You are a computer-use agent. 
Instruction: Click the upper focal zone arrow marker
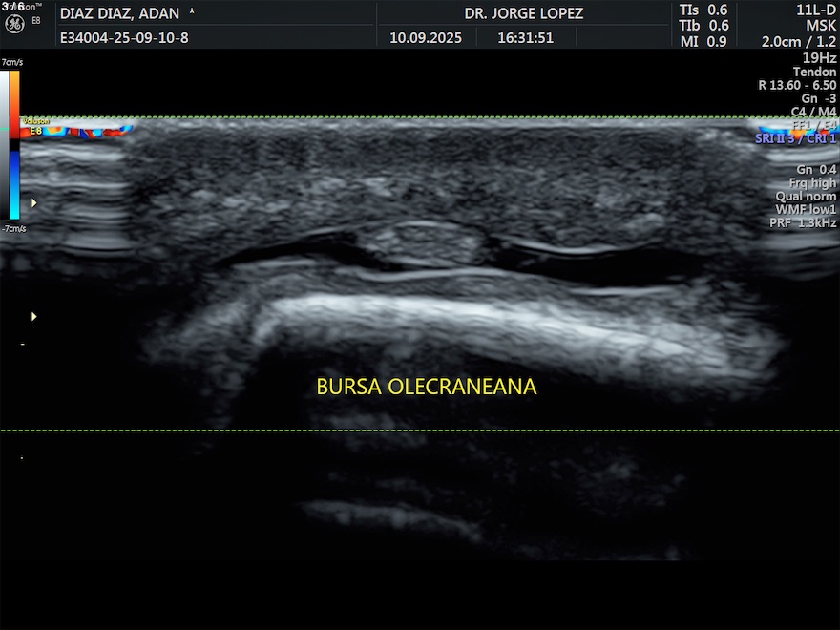pyautogui.click(x=35, y=202)
